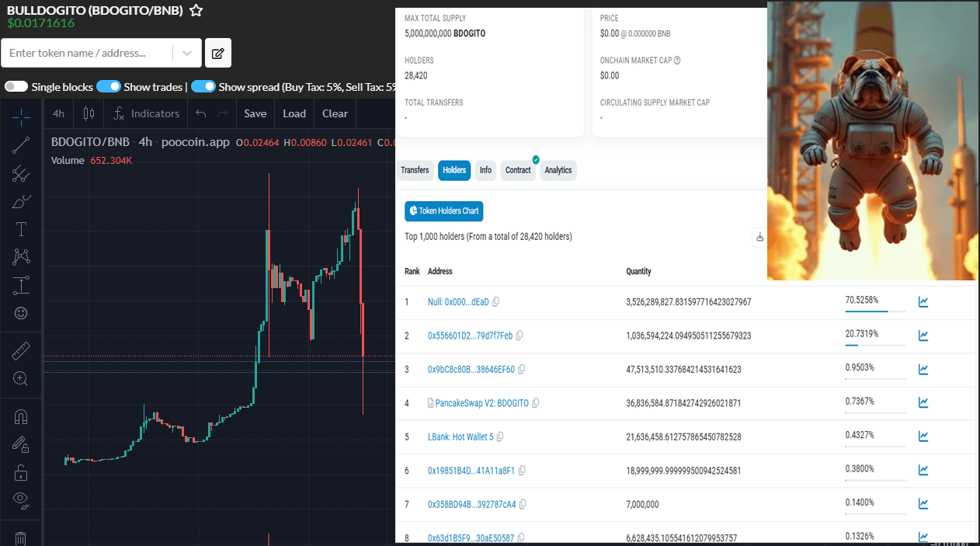Click the token name / address input
980x546 pixels.
(88, 53)
